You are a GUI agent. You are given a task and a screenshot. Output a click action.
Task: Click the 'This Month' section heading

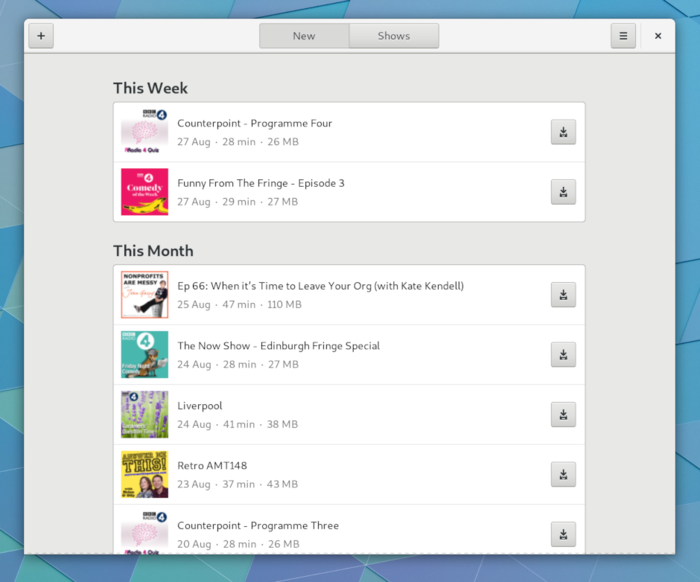tap(153, 251)
